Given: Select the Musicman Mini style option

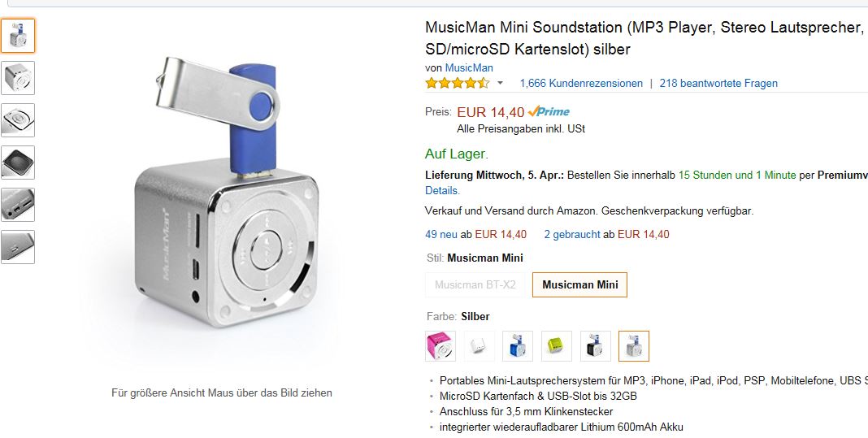Looking at the screenshot, I should (579, 284).
